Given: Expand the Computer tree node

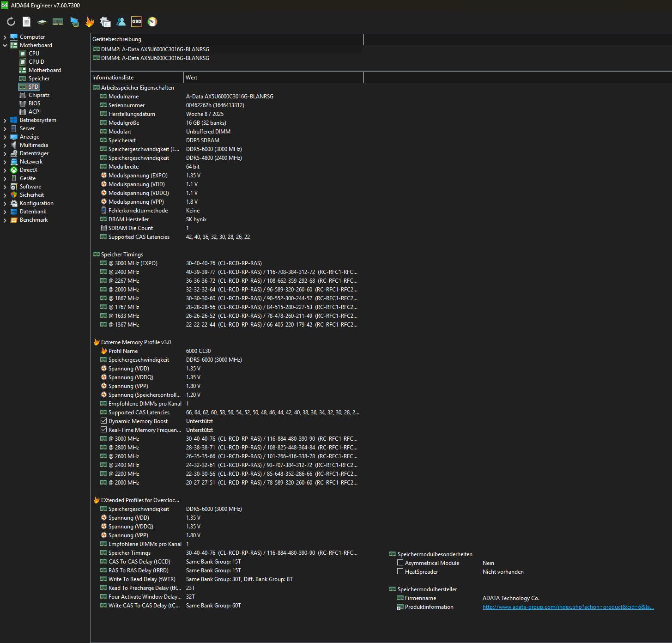Looking at the screenshot, I should 5,37.
